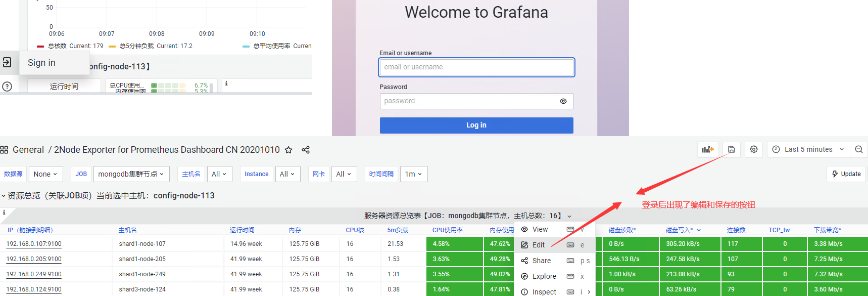Sort by 5m负载 column header
Viewport: 868px width, 296px height.
tap(398, 230)
